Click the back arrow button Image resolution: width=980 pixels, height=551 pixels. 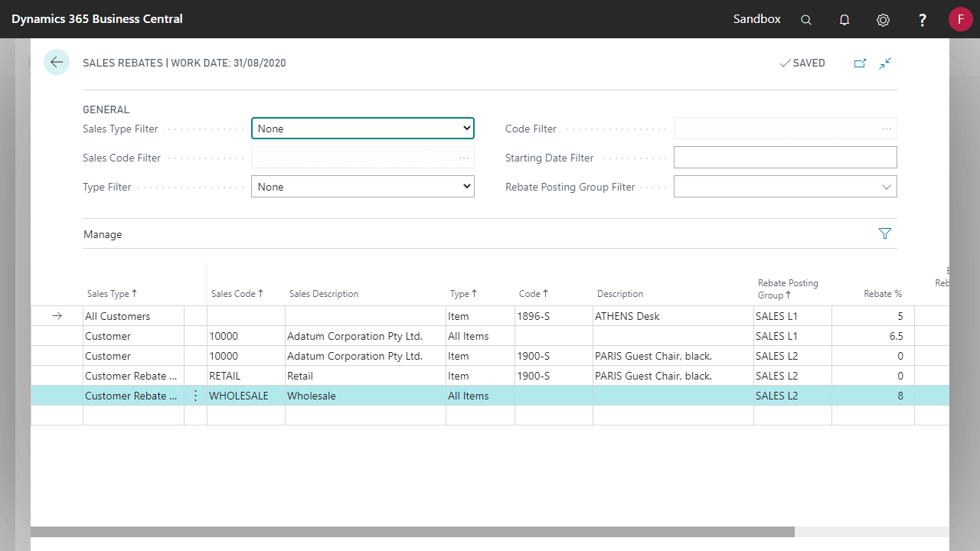click(57, 62)
